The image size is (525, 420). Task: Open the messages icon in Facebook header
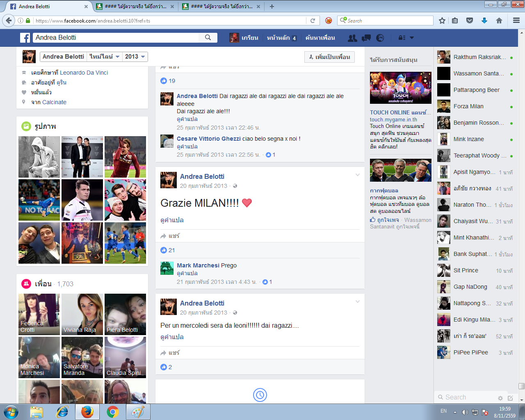(366, 38)
